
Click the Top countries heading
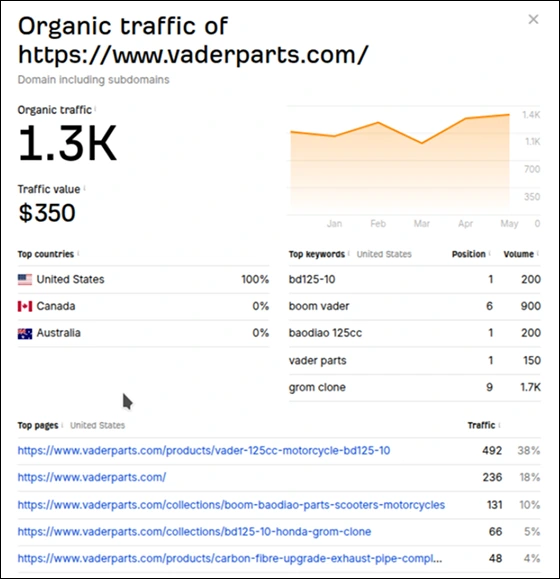pos(46,254)
